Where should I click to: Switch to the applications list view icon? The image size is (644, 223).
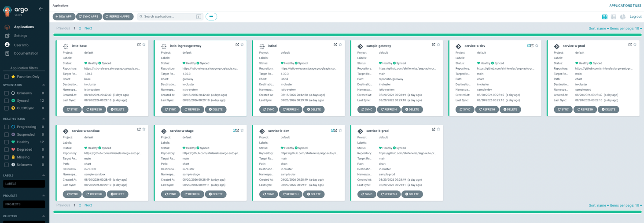click(x=614, y=17)
